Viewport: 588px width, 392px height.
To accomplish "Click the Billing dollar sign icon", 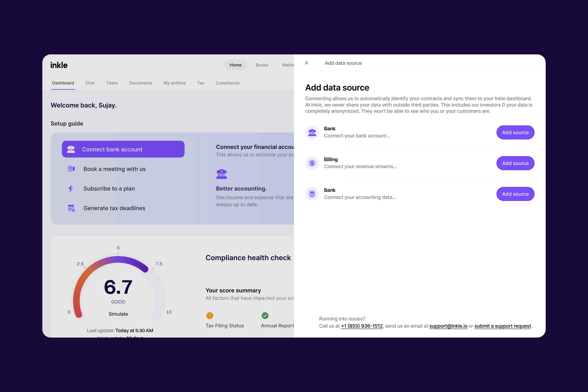I will [312, 163].
